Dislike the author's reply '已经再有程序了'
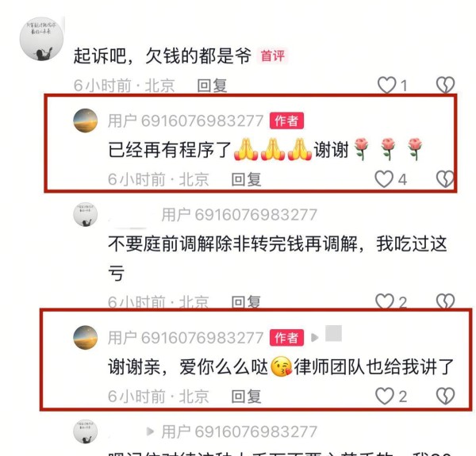 point(445,179)
